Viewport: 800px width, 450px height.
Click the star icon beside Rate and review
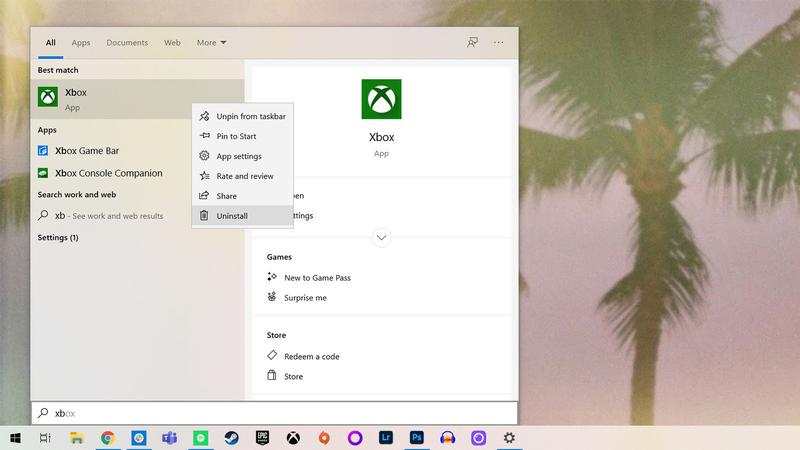[204, 176]
